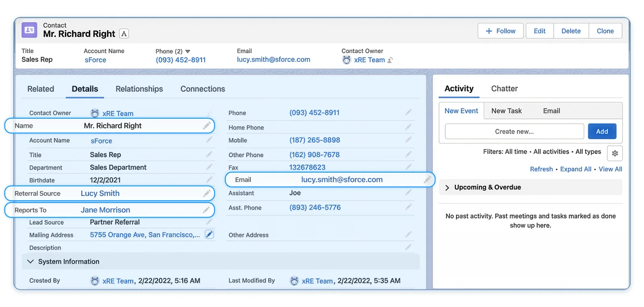Screen dimensions: 644x307
Task: Click mobile number (187) 265-8898
Action: point(315,140)
